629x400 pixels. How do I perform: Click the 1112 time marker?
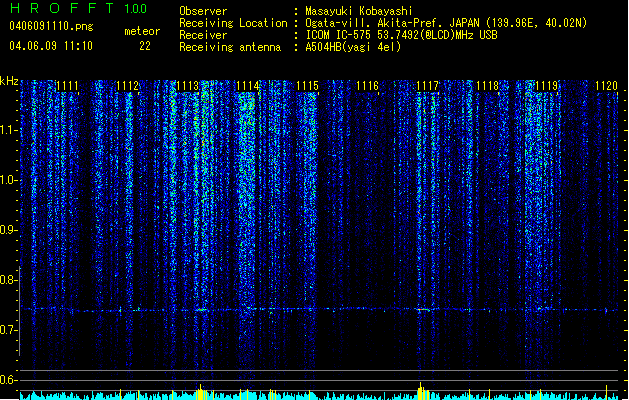point(128,86)
